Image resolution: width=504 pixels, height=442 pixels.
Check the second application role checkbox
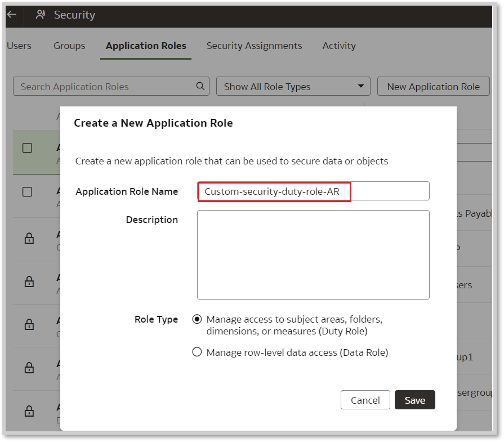[28, 192]
